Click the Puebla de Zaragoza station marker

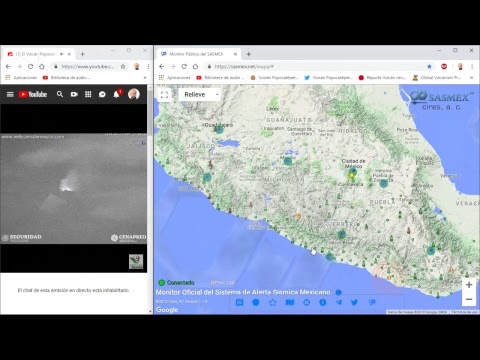point(384,183)
